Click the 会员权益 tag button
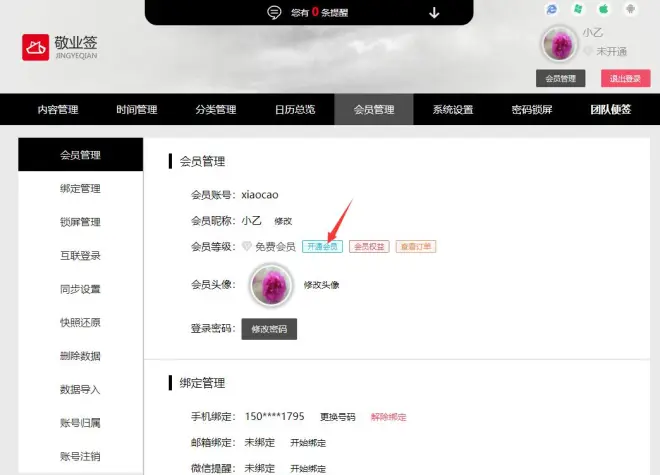 [369, 246]
